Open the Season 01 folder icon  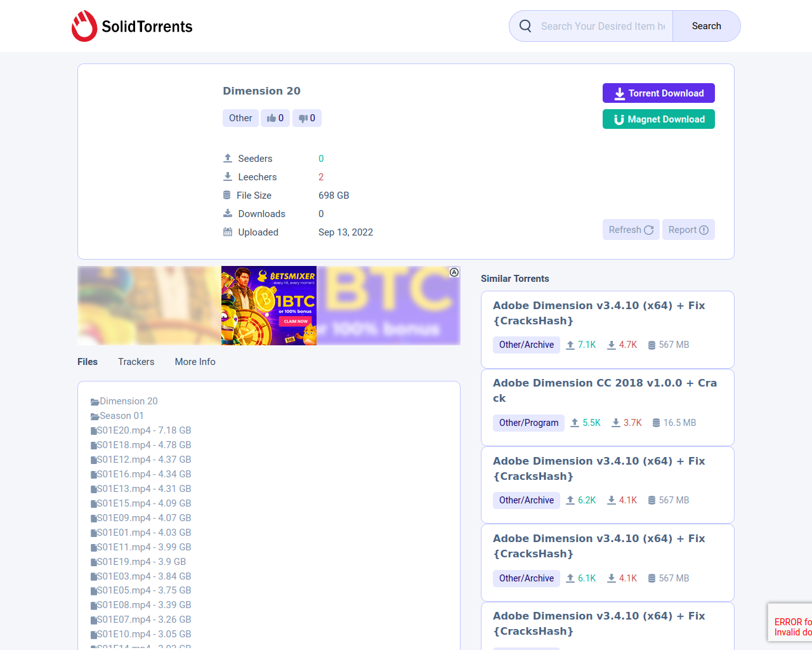(x=95, y=416)
